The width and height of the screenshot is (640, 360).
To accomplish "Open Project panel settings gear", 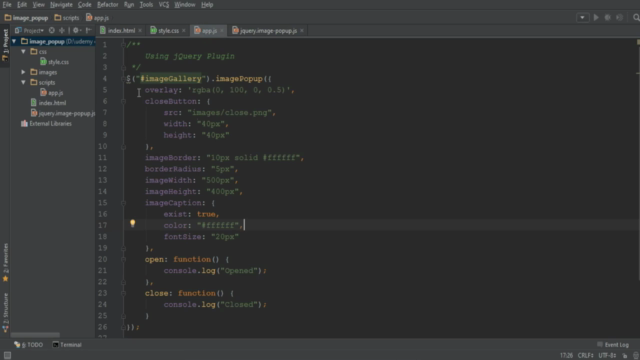I will (76, 30).
